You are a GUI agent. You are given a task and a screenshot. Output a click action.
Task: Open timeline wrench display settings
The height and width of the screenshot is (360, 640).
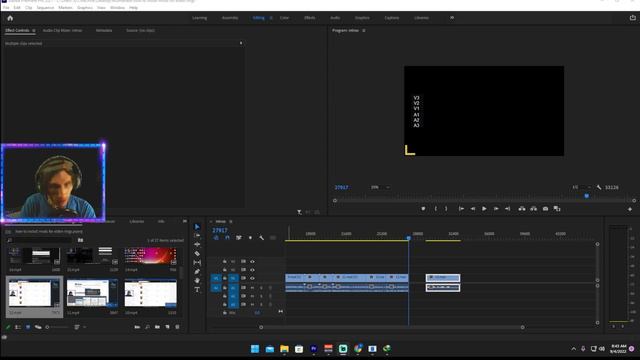(262, 238)
